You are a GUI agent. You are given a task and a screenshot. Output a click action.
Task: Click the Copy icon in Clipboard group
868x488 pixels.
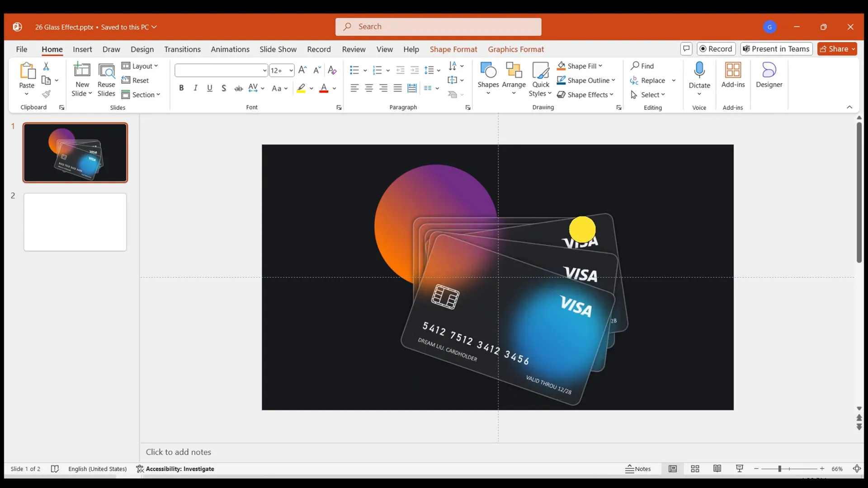46,80
